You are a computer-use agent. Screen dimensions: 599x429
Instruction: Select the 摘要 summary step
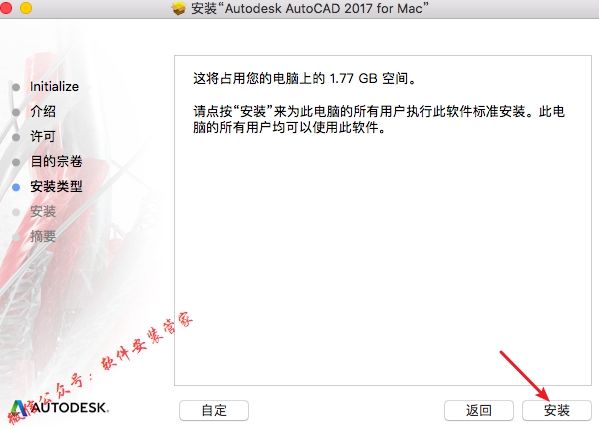43,236
